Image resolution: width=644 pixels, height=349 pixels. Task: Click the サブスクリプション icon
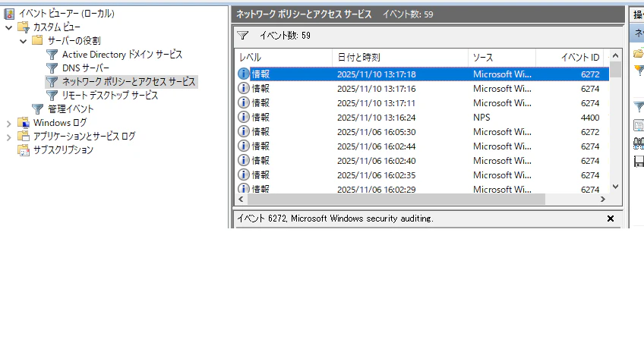(x=24, y=150)
